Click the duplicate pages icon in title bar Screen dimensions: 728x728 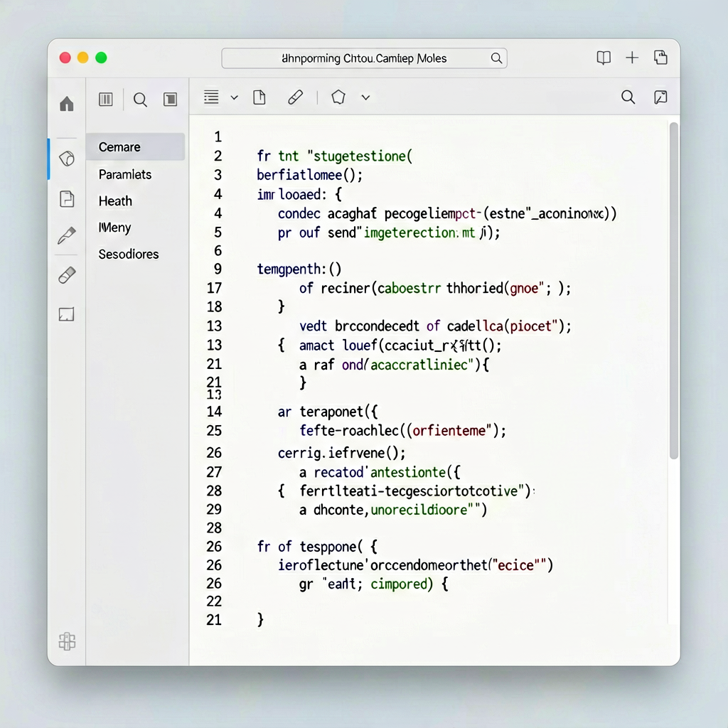[660, 57]
